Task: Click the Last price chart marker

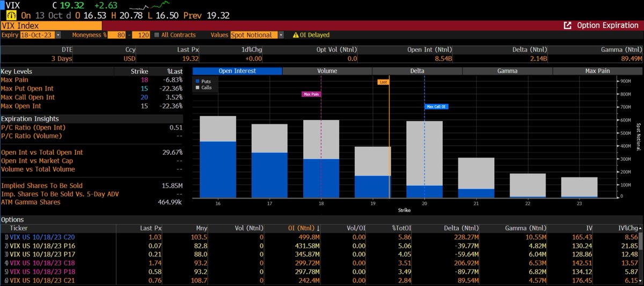Action: (x=383, y=82)
